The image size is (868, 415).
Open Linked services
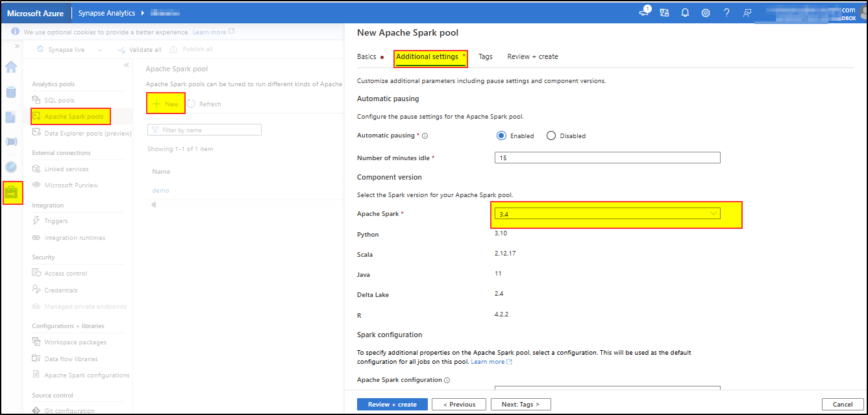[x=66, y=169]
